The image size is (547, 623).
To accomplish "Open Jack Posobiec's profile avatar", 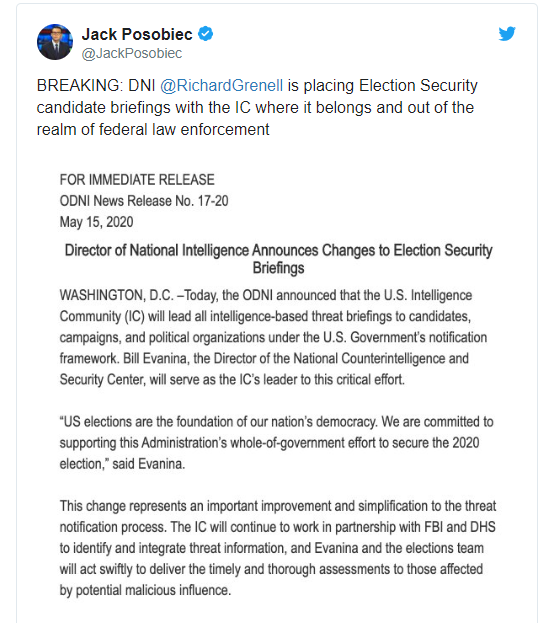I will tap(55, 42).
